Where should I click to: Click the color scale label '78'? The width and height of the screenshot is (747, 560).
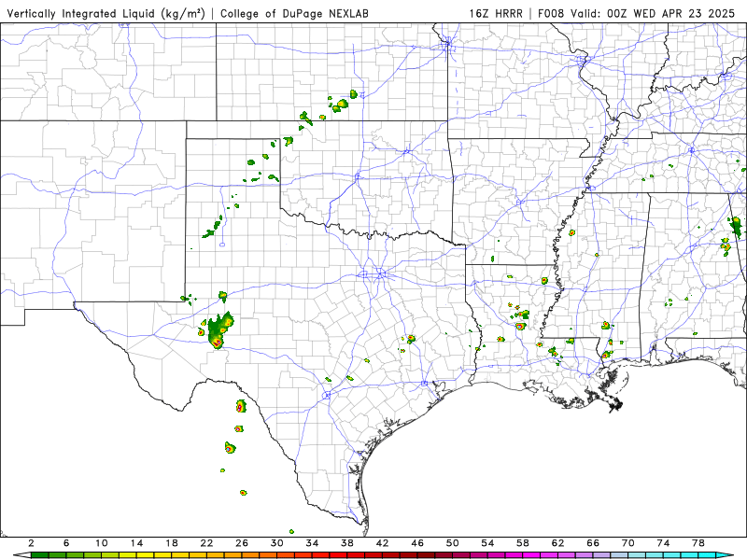[698, 543]
